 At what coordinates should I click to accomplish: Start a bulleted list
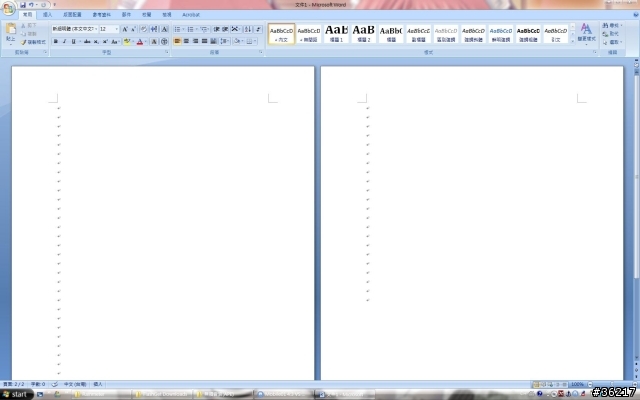point(177,29)
